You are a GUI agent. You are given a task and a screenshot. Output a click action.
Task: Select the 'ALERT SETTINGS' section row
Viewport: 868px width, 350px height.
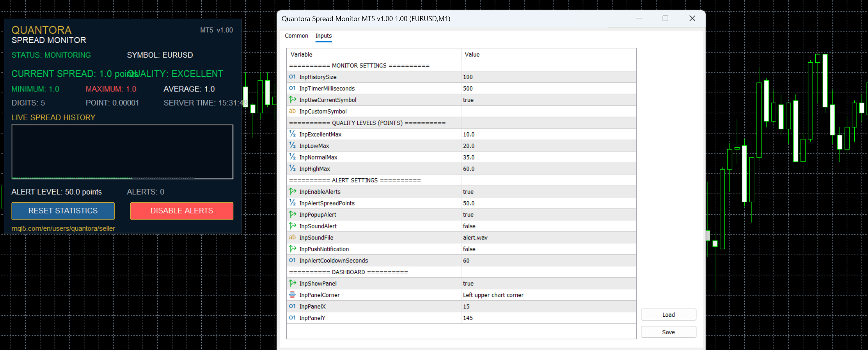click(x=462, y=180)
